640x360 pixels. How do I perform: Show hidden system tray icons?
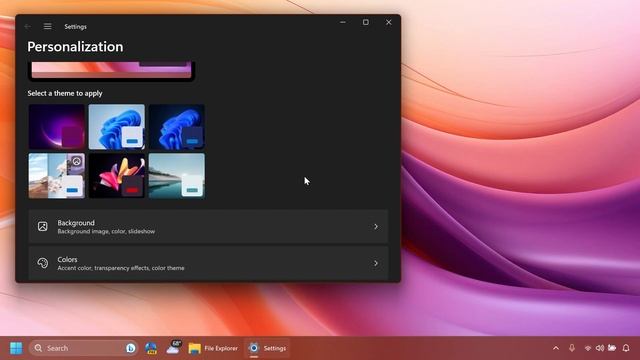556,348
